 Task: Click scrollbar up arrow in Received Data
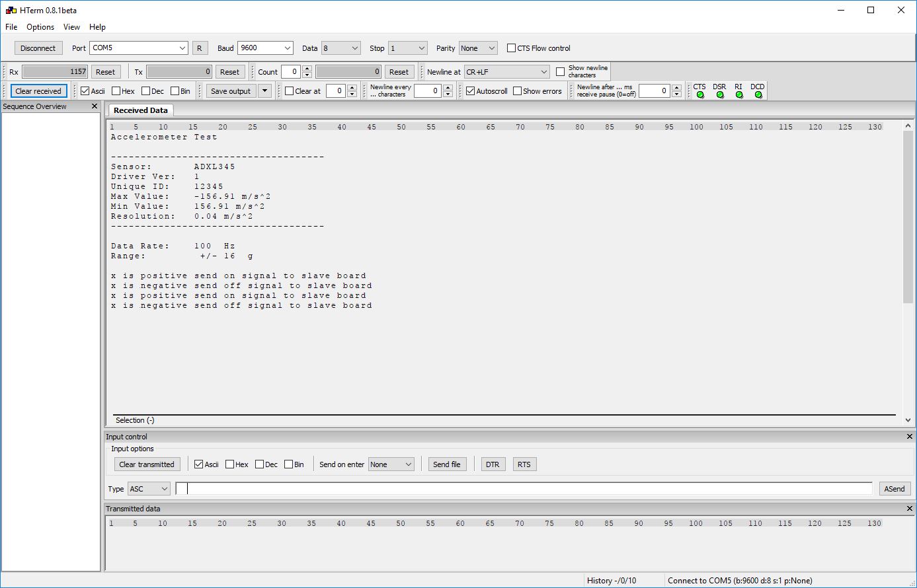pyautogui.click(x=908, y=126)
